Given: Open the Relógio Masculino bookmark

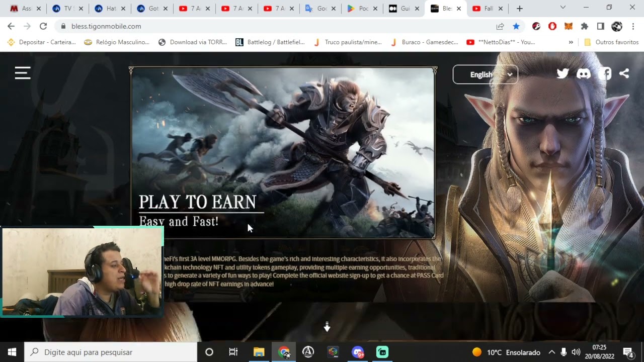Looking at the screenshot, I should 117,42.
